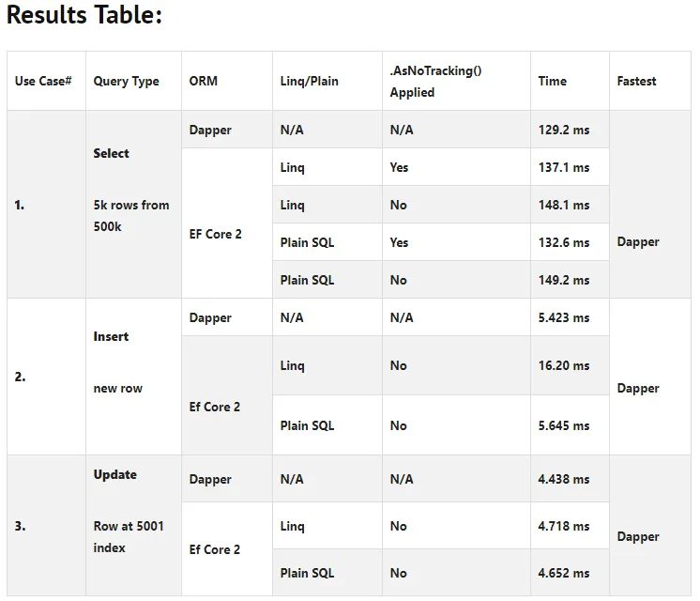Screen dimensions: 700x601
Task: Click the "Insert" query type text
Action: pos(111,337)
